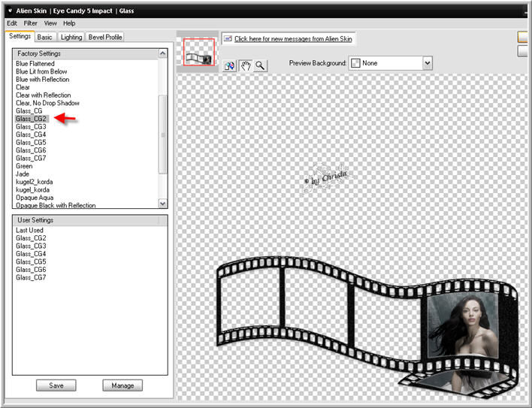Open the title bar dropdown arrow icon
532x408 pixels.
pos(11,11)
